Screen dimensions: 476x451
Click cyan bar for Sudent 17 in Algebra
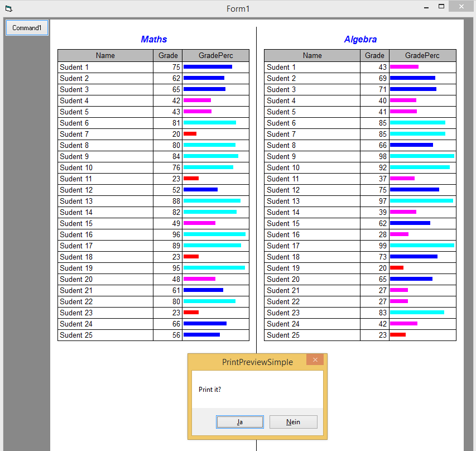pos(422,246)
